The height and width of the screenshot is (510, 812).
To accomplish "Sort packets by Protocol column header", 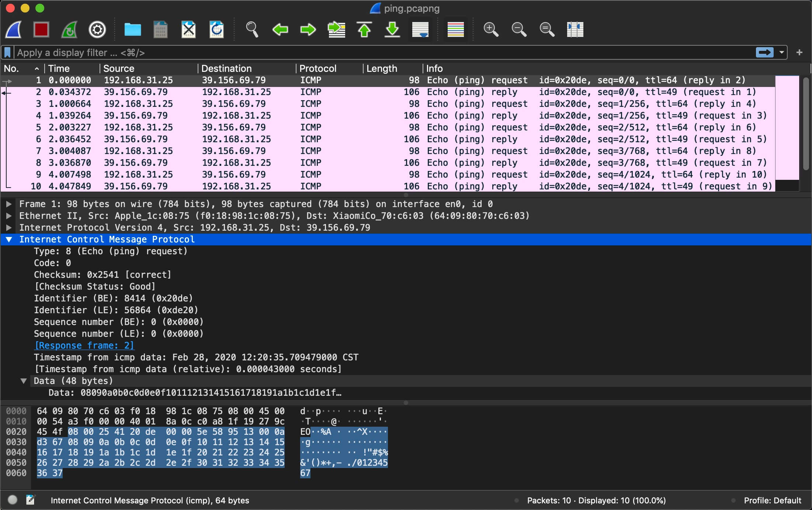I will pos(318,69).
